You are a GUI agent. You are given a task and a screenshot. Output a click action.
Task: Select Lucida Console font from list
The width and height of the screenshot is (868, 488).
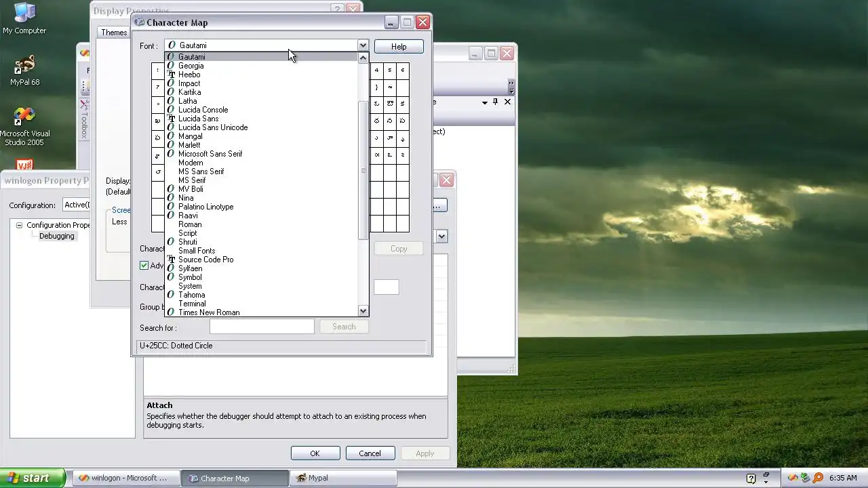[x=261, y=110]
